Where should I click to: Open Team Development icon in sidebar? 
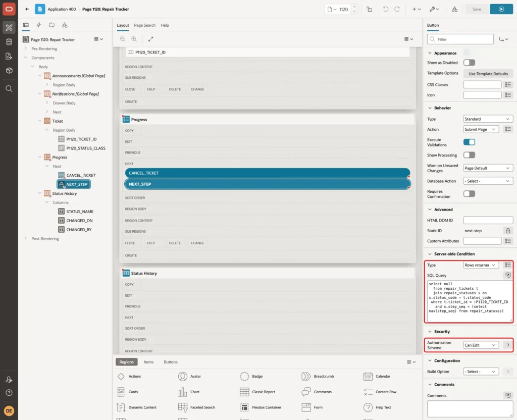click(9, 57)
